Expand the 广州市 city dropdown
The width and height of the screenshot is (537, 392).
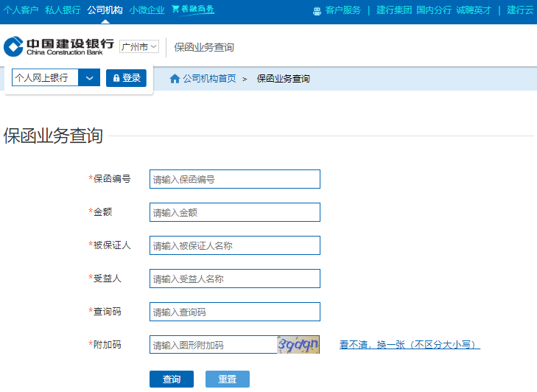[x=139, y=46]
